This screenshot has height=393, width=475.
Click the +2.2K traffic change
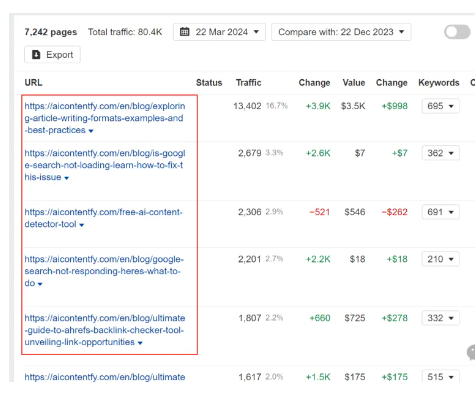click(x=318, y=259)
